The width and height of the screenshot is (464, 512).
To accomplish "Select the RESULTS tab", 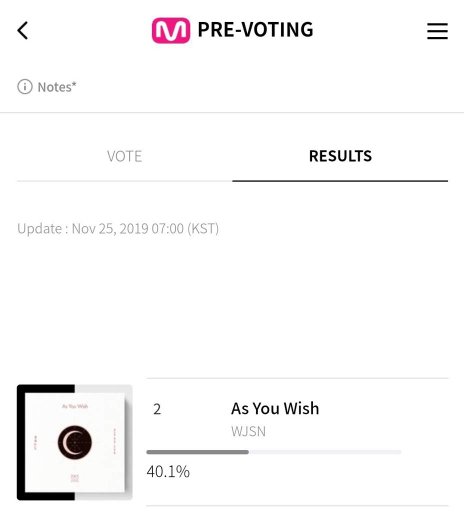I will click(x=340, y=156).
